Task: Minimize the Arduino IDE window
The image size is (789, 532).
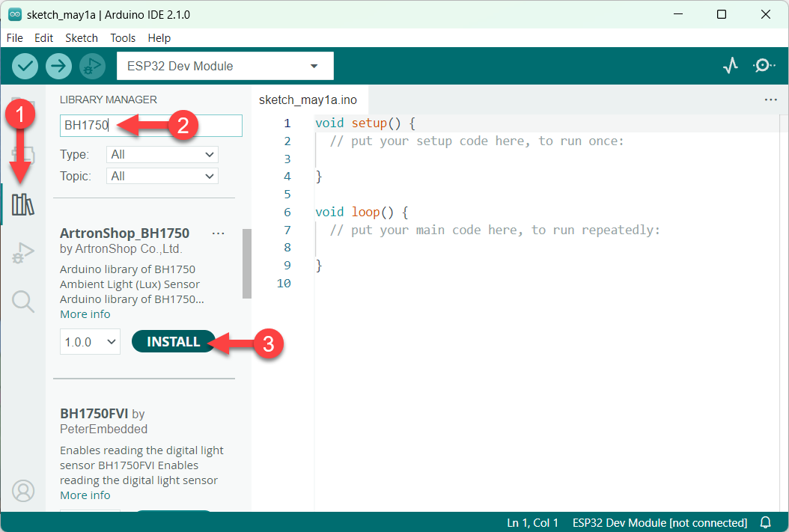Action: pos(678,14)
